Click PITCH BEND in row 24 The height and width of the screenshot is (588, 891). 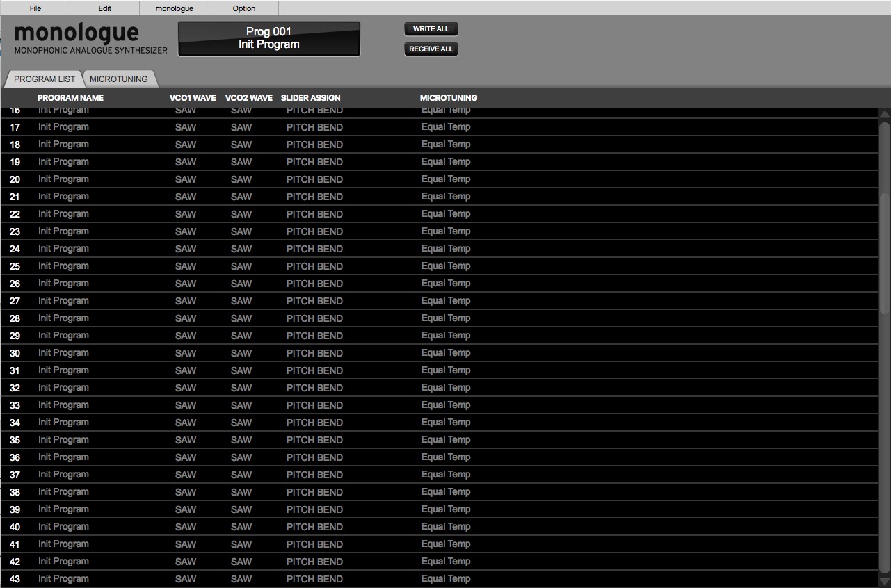(314, 249)
